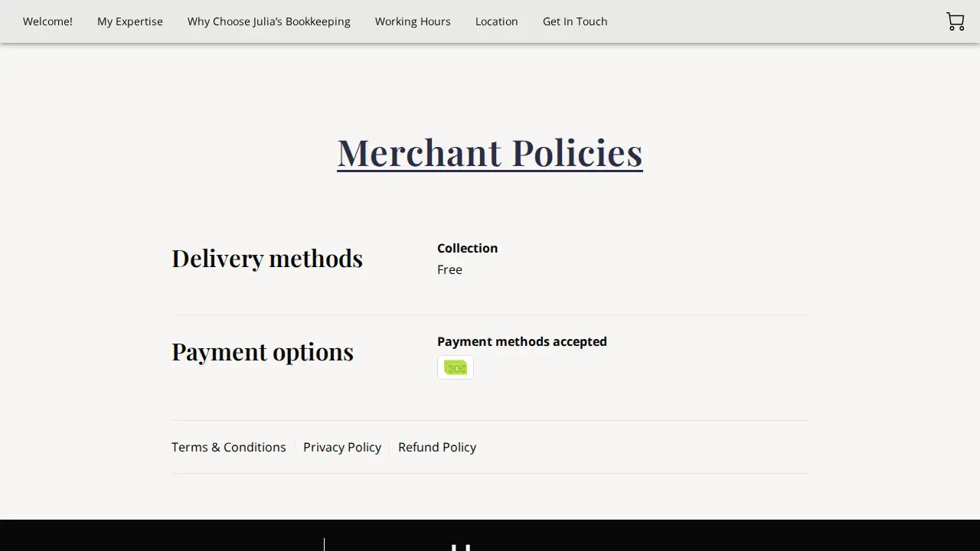Screen dimensions: 980x551
Task: Click the Payment methods accepted label
Action: click(x=522, y=341)
